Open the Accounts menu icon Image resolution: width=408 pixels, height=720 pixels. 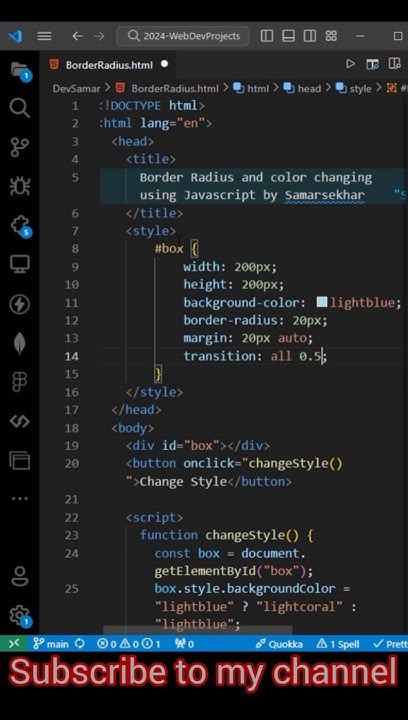20,576
